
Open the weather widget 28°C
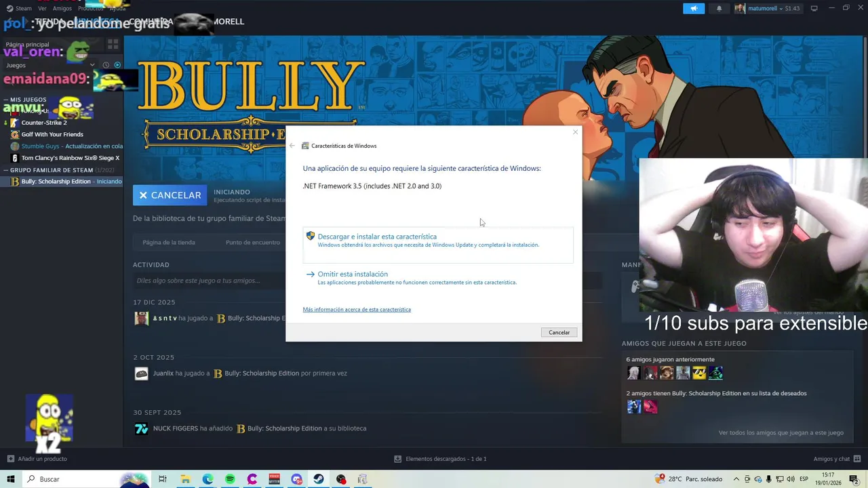(689, 479)
